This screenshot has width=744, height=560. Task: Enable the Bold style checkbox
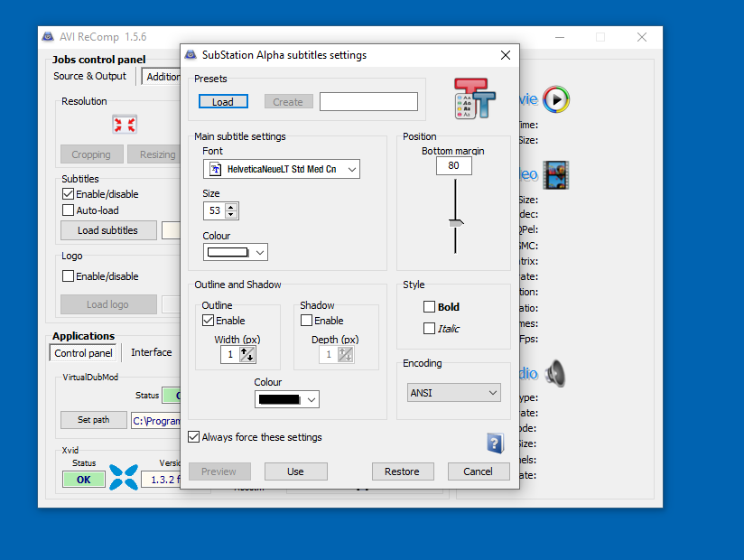point(429,306)
